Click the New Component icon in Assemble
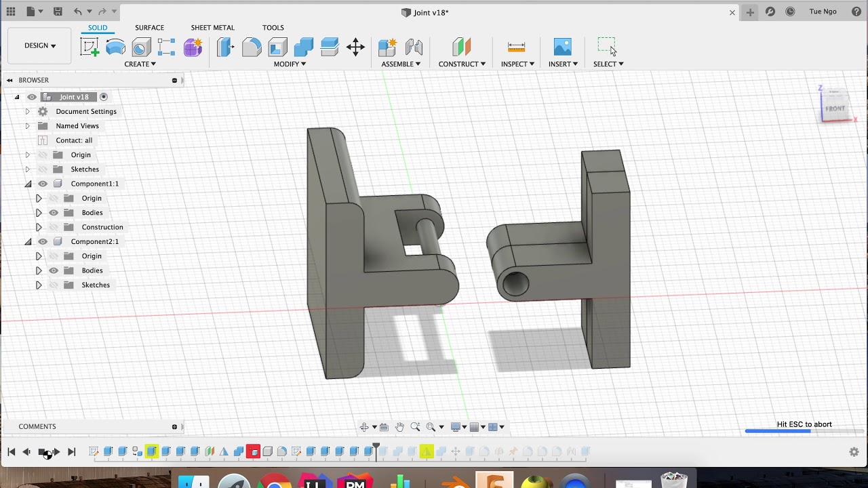Screen dimensions: 868x488 pos(387,47)
